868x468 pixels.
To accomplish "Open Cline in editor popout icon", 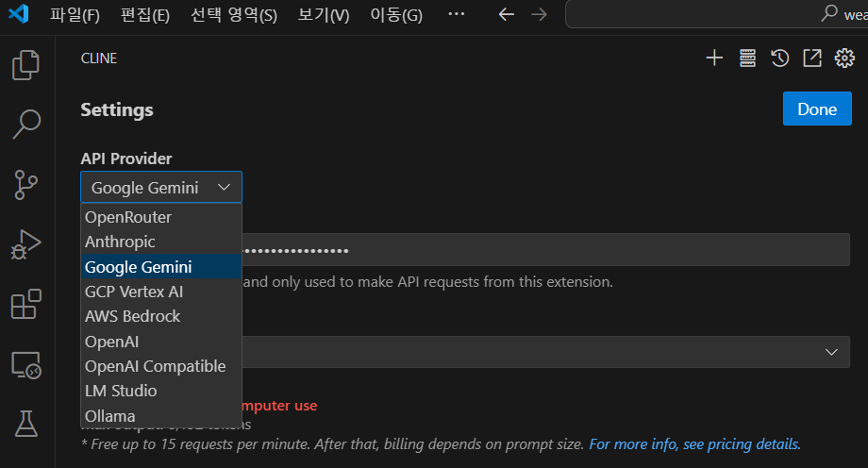I will [x=812, y=58].
